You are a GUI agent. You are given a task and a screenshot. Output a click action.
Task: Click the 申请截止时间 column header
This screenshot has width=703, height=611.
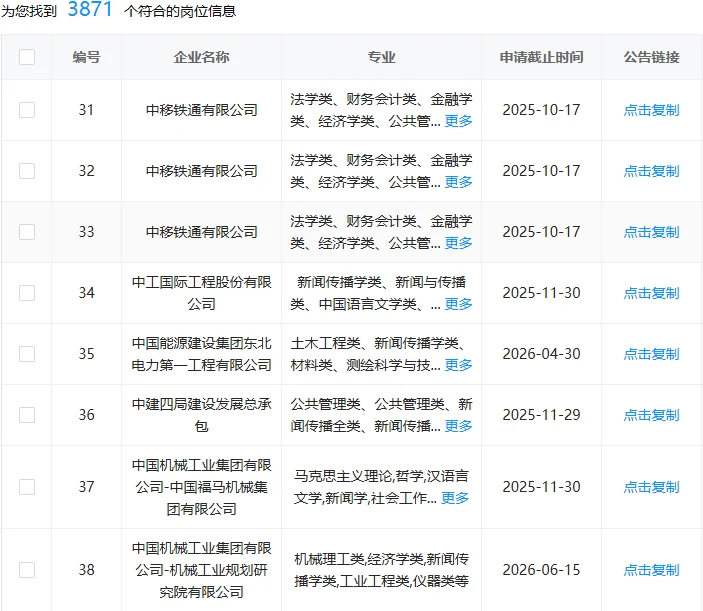click(542, 57)
